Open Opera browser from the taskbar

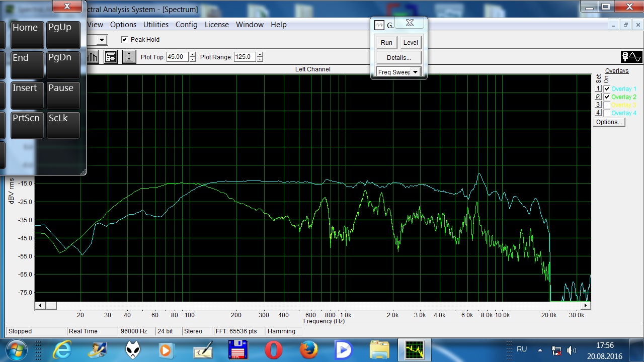tap(273, 349)
